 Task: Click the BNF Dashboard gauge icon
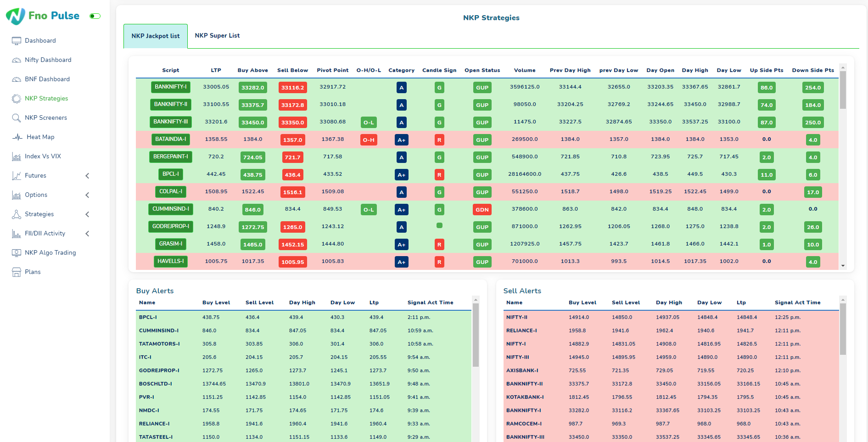tap(17, 79)
